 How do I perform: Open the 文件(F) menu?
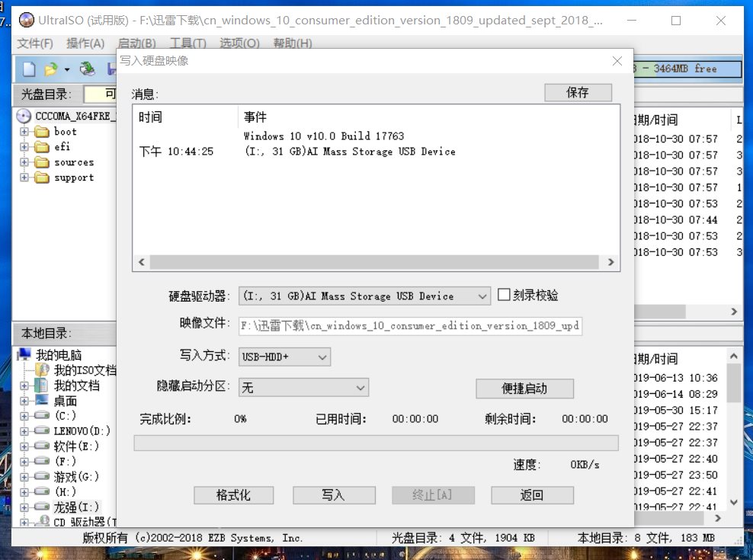(x=35, y=43)
